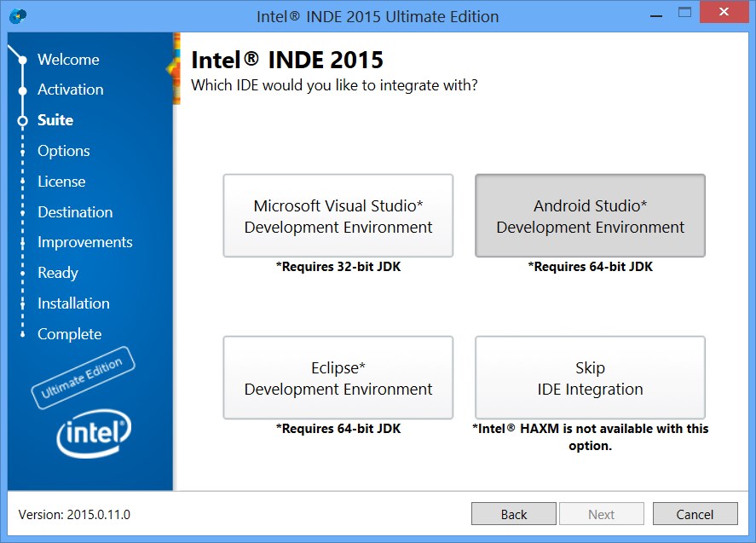Click the Intel logo in sidebar
This screenshot has height=543, width=756.
(x=94, y=435)
